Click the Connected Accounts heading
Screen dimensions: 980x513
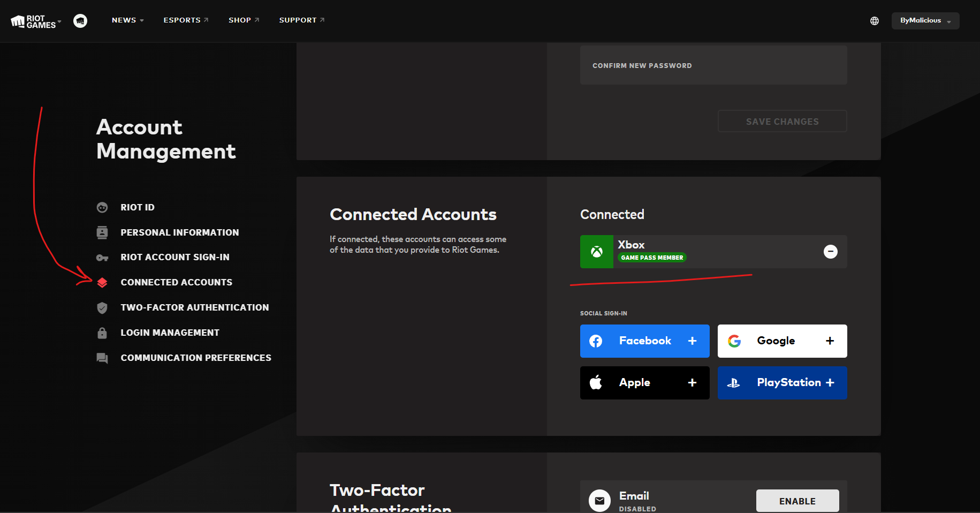click(413, 214)
